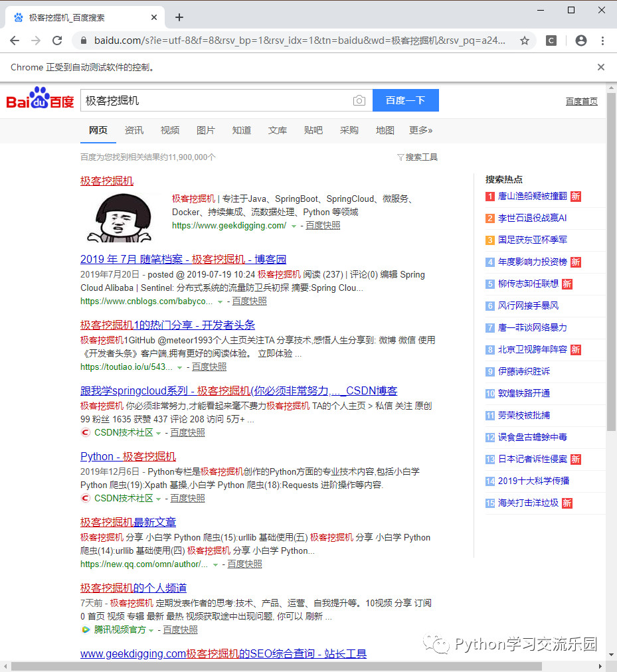Open the 极客挖掘机的个人频道 result

[133, 588]
